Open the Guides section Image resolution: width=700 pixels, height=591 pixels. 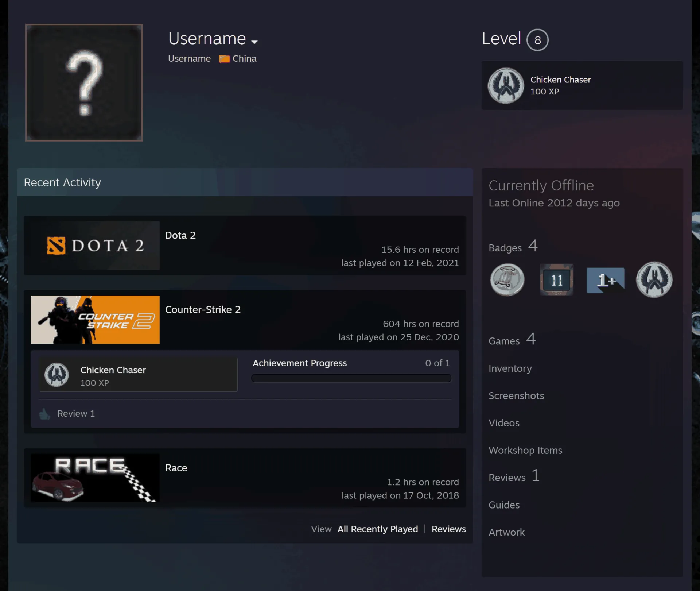tap(504, 505)
